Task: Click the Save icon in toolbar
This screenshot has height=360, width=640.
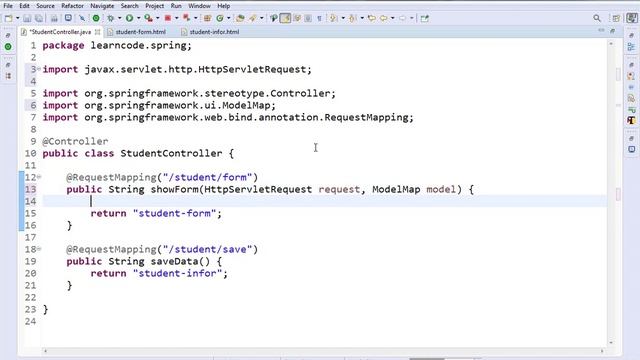Action: click(27, 18)
